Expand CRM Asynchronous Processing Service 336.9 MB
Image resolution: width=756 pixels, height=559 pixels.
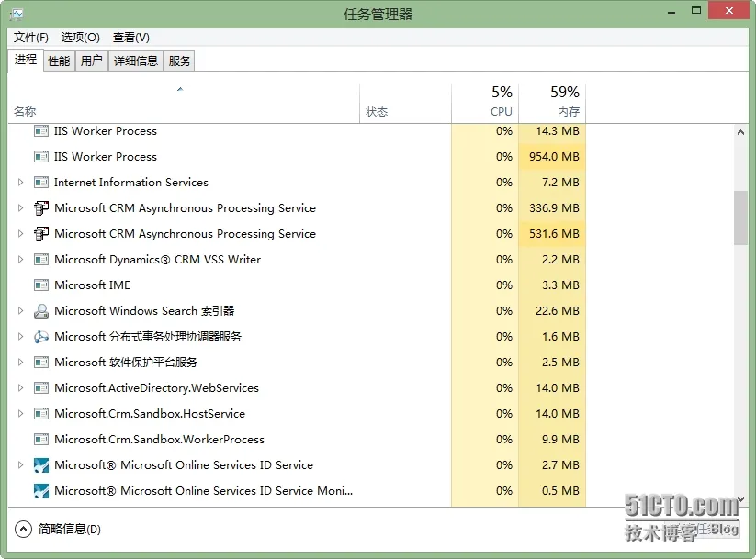click(x=20, y=207)
